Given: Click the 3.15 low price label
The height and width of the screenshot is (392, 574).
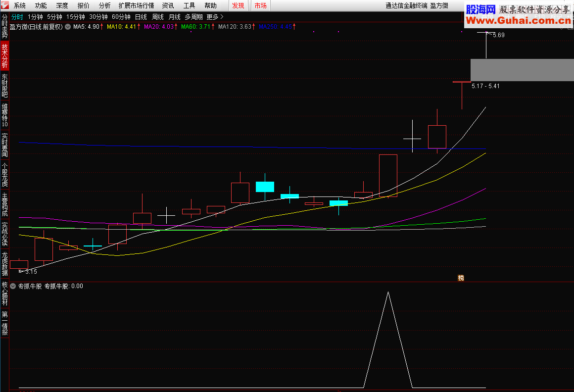Looking at the screenshot, I should [x=31, y=272].
